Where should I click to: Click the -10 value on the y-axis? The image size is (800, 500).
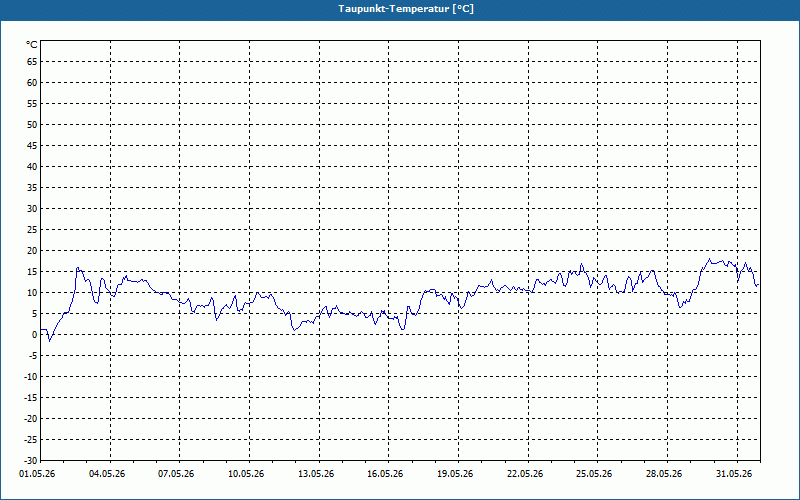pos(30,377)
